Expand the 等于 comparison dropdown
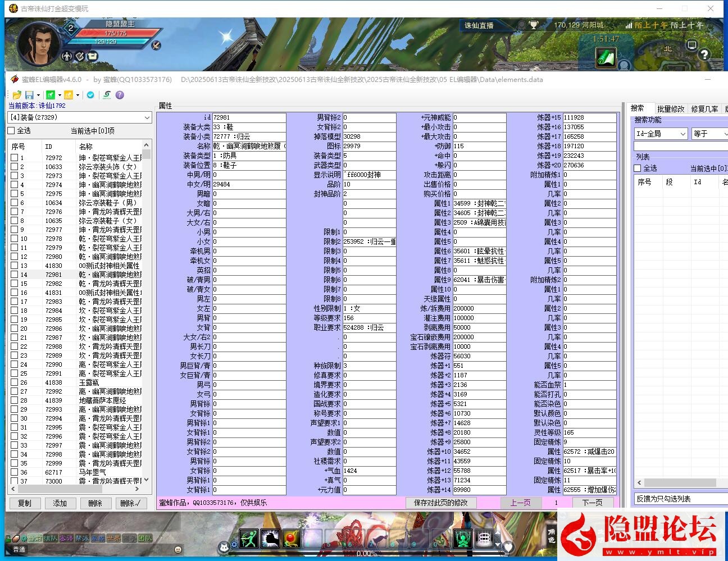728x561 pixels. (x=709, y=134)
